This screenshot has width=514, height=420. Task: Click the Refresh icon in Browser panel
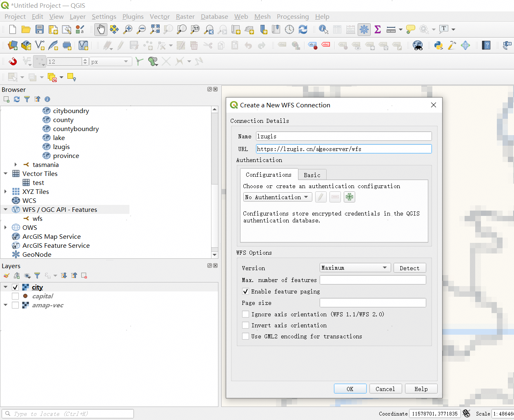point(17,99)
